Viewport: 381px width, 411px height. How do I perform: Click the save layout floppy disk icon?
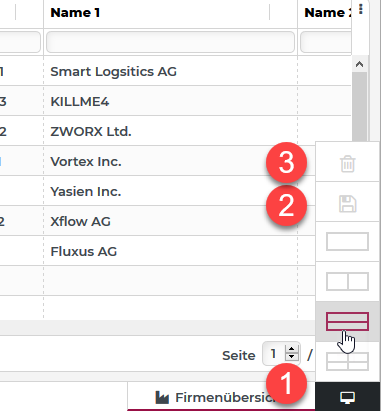[x=347, y=204]
